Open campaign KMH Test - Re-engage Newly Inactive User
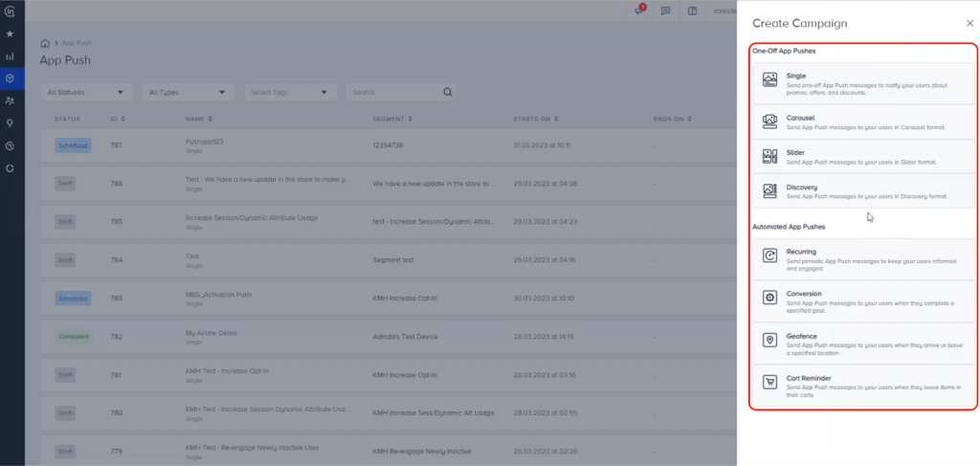 pyautogui.click(x=253, y=447)
